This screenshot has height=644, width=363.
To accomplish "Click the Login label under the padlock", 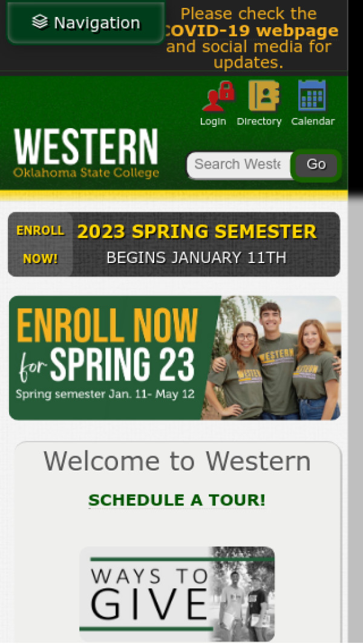I will pyautogui.click(x=213, y=122).
